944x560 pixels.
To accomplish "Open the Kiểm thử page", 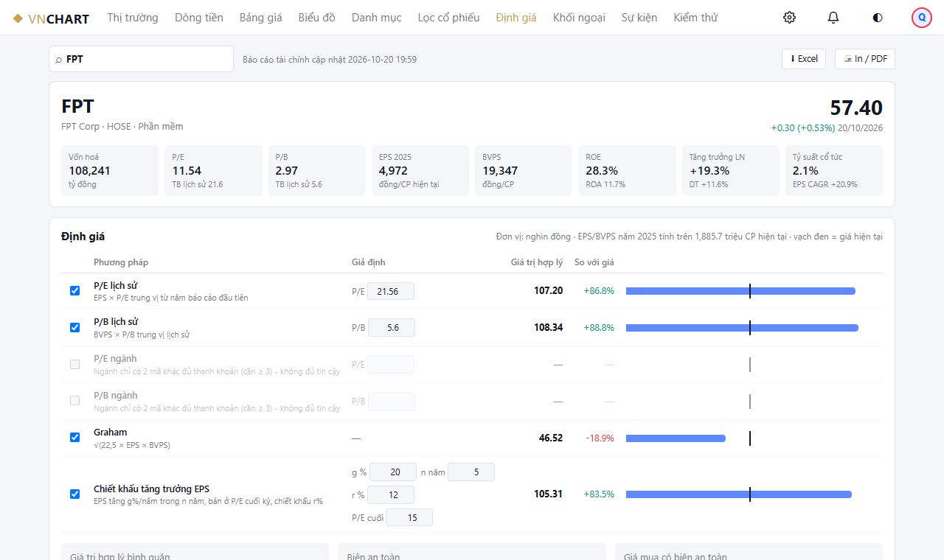I will point(695,18).
